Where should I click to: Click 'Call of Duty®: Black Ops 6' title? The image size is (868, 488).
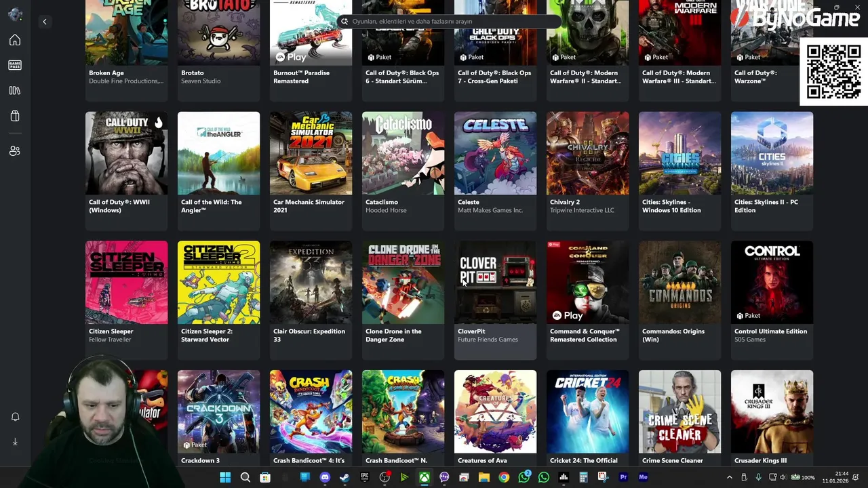pos(402,77)
